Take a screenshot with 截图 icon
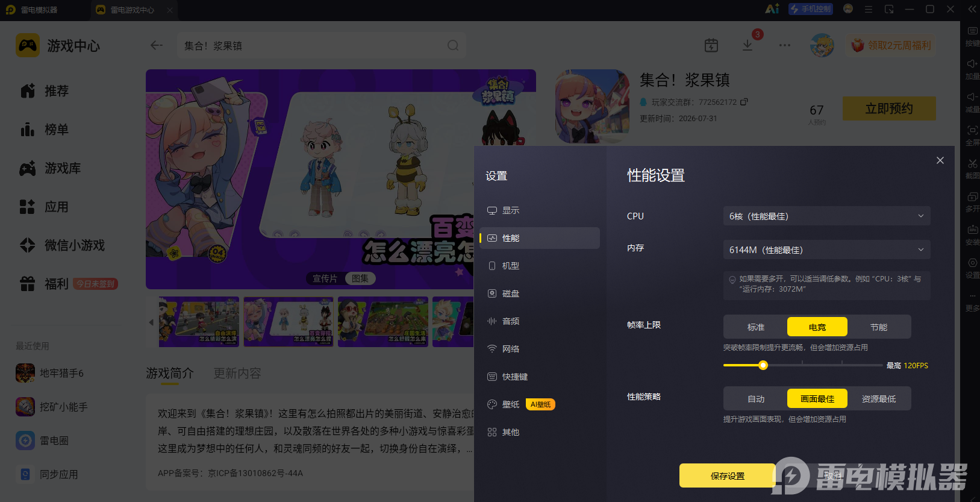Viewport: 980px width, 502px height. click(x=972, y=169)
